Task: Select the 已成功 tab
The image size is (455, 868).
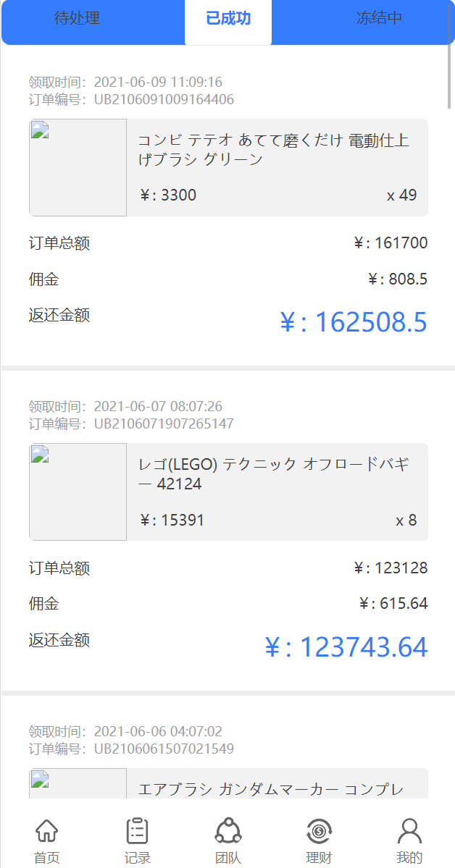Action: coord(227,20)
